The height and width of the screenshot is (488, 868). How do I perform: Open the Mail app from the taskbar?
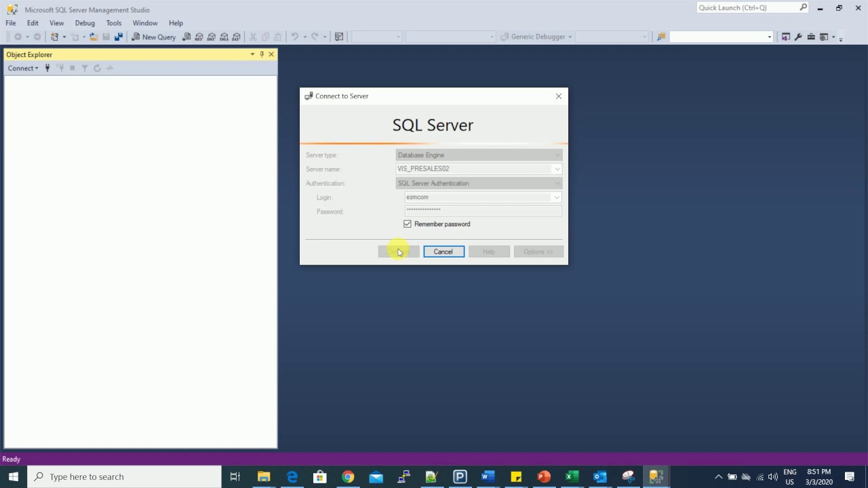point(376,476)
